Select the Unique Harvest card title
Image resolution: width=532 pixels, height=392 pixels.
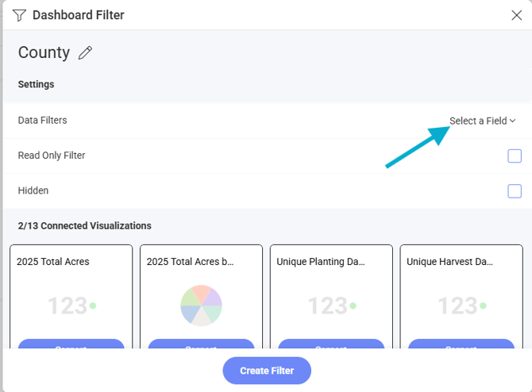pos(449,261)
